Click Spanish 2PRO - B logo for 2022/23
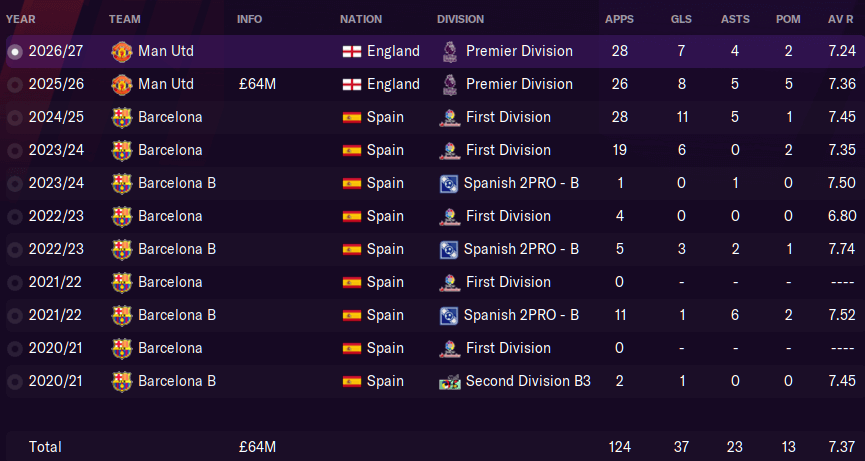 click(x=448, y=250)
